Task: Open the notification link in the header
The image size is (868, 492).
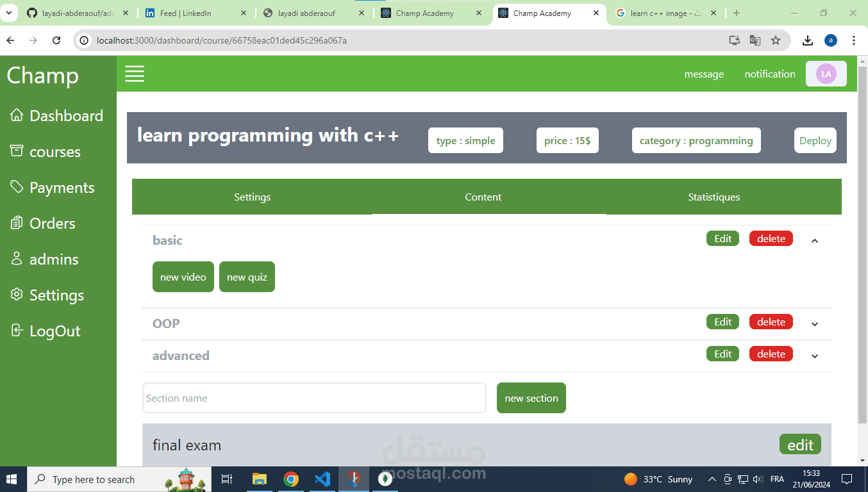Action: 770,74
